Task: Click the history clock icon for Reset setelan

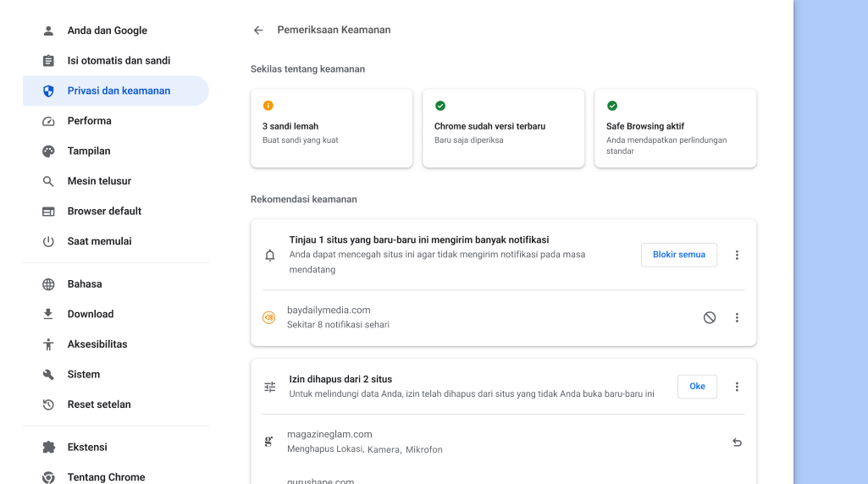Action: 48,404
